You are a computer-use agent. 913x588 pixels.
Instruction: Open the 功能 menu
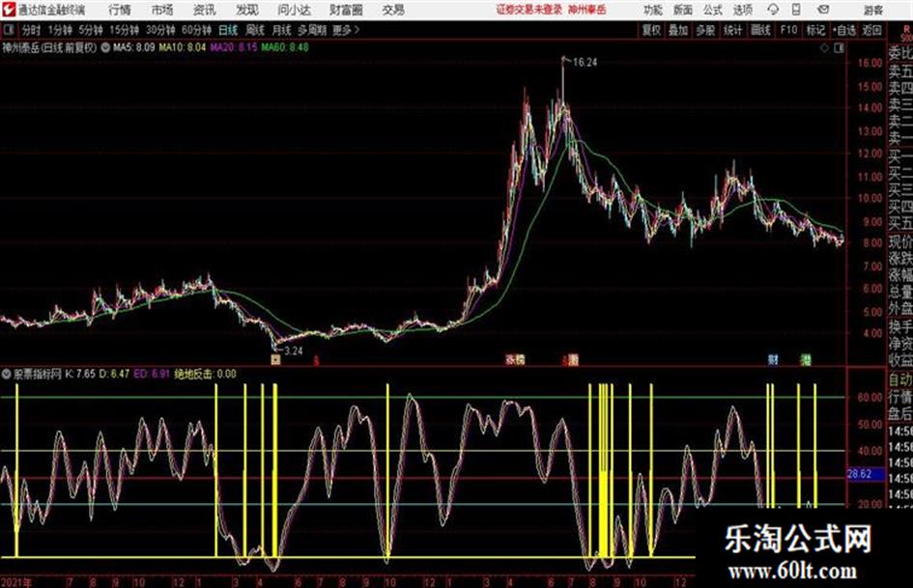[653, 10]
